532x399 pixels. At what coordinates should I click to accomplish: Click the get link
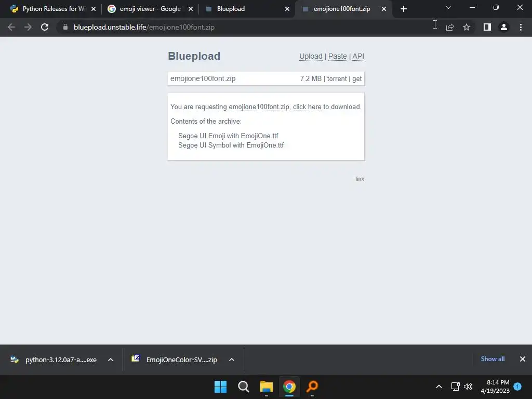[357, 79]
